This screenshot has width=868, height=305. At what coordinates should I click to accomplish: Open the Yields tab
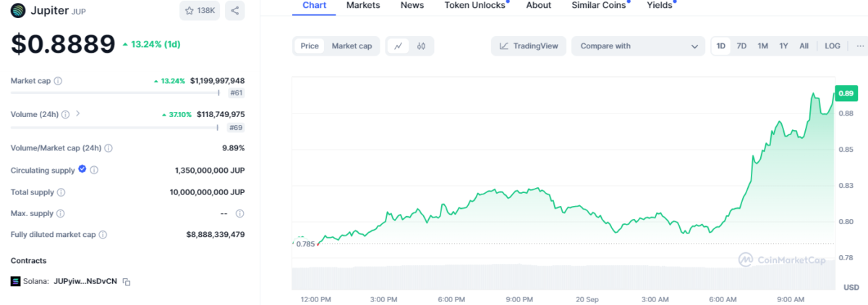[x=659, y=5]
